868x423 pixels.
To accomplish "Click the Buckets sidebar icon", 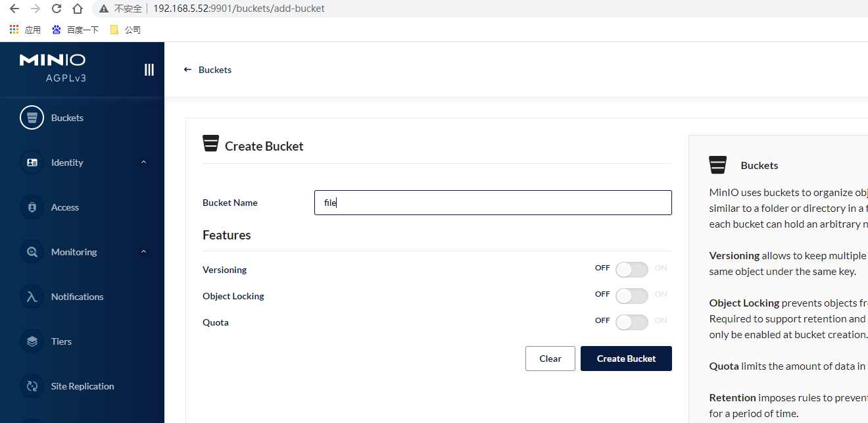I will (32, 118).
